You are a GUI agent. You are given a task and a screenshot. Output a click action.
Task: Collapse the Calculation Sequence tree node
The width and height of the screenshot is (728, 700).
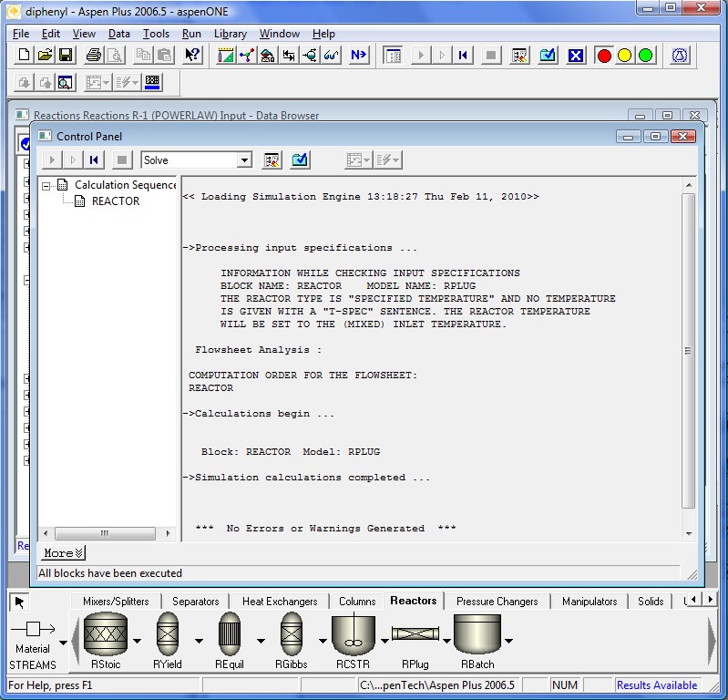point(46,185)
